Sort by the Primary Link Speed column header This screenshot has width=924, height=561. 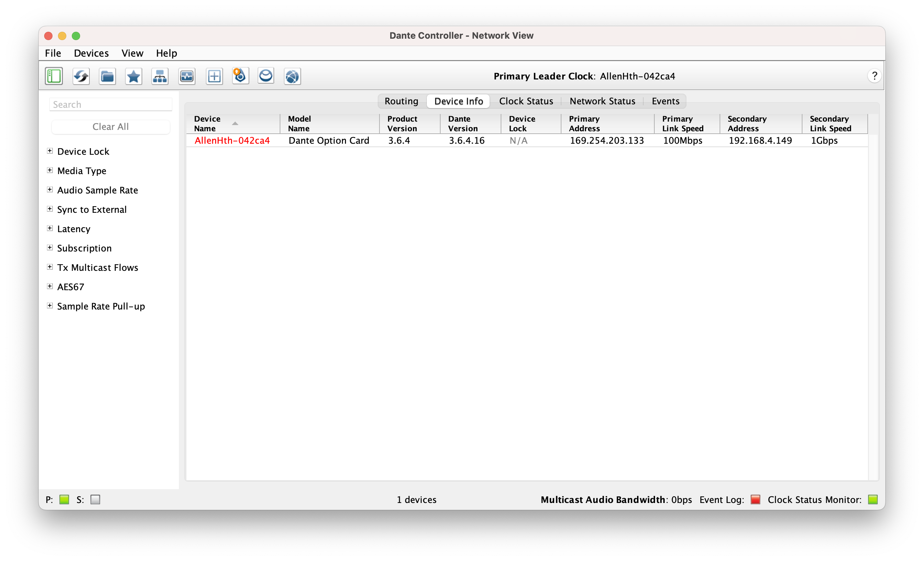[687, 123]
